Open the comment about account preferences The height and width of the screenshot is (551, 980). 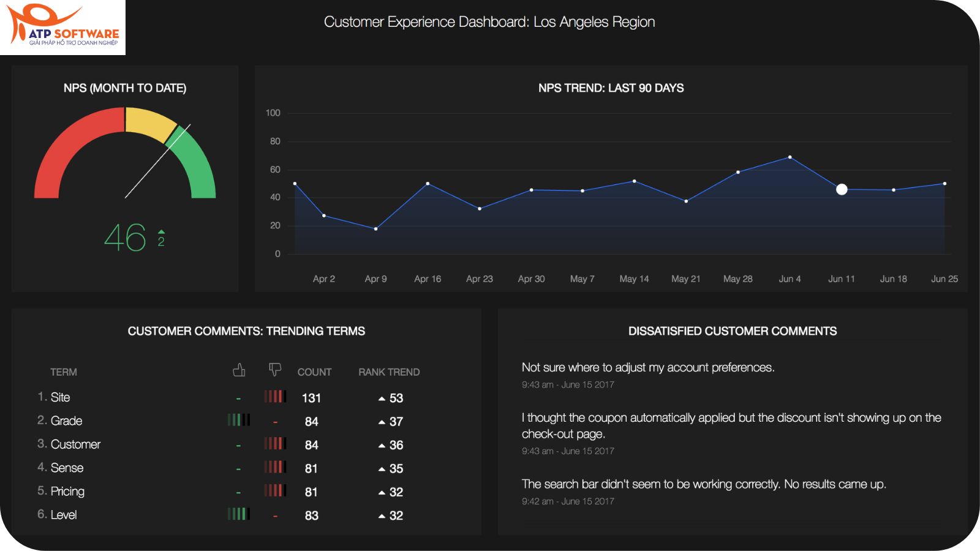(648, 367)
